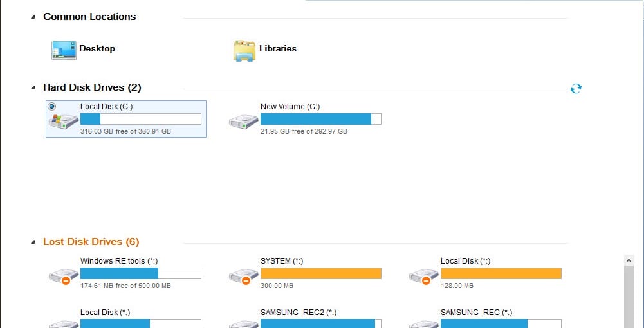Collapse the Common Locations section
Screen dimensions: 644x328
pyautogui.click(x=33, y=17)
